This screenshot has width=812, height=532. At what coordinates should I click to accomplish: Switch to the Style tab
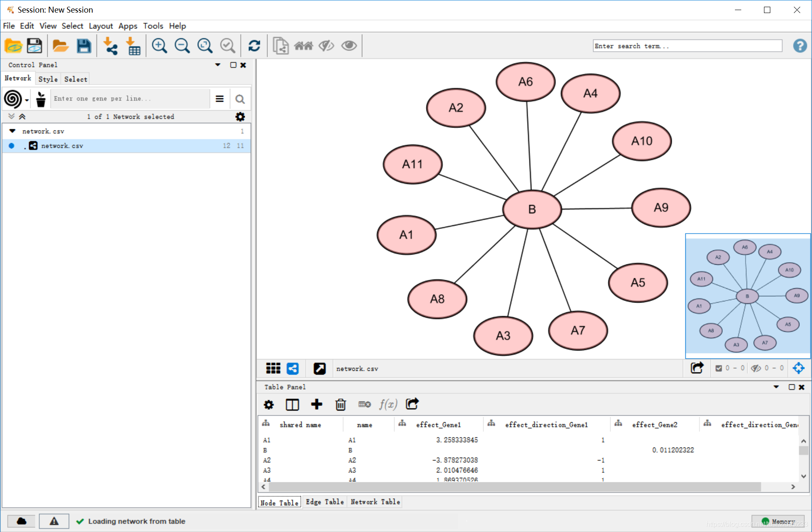48,79
